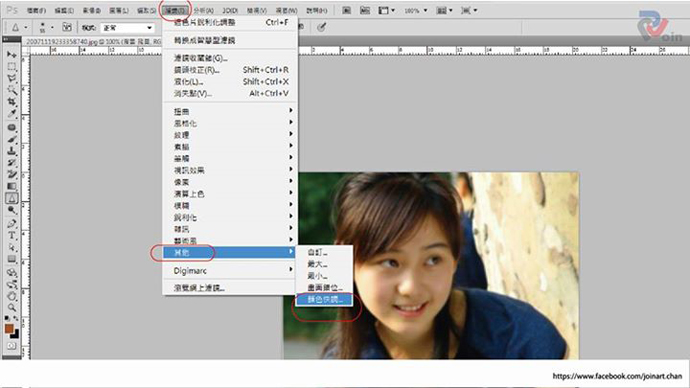Viewport: 690px width, 388px height.
Task: Click the Shift+Ctrl+X Liquify menu entry
Action: [x=230, y=81]
